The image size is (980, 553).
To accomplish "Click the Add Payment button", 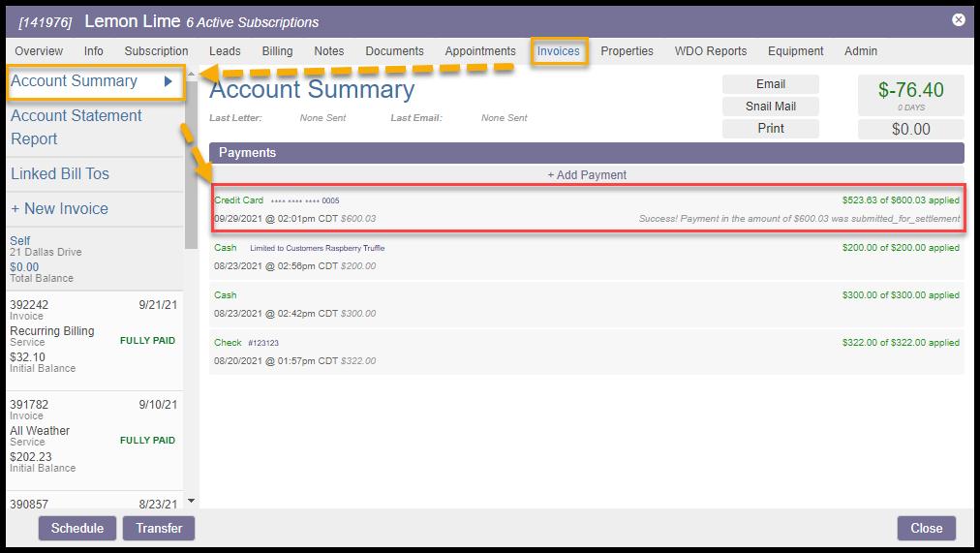I will coord(587,175).
